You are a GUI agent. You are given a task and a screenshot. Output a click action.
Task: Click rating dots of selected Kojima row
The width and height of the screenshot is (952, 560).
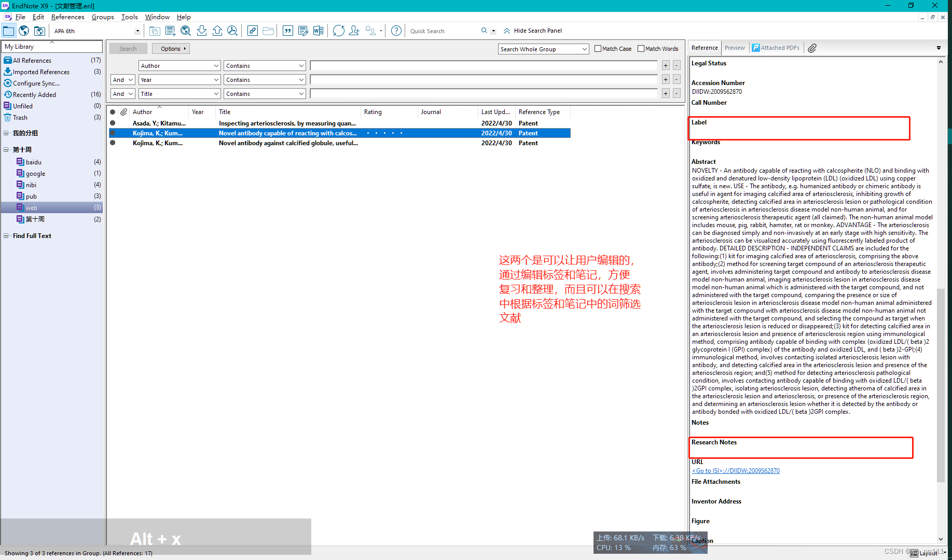[384, 133]
